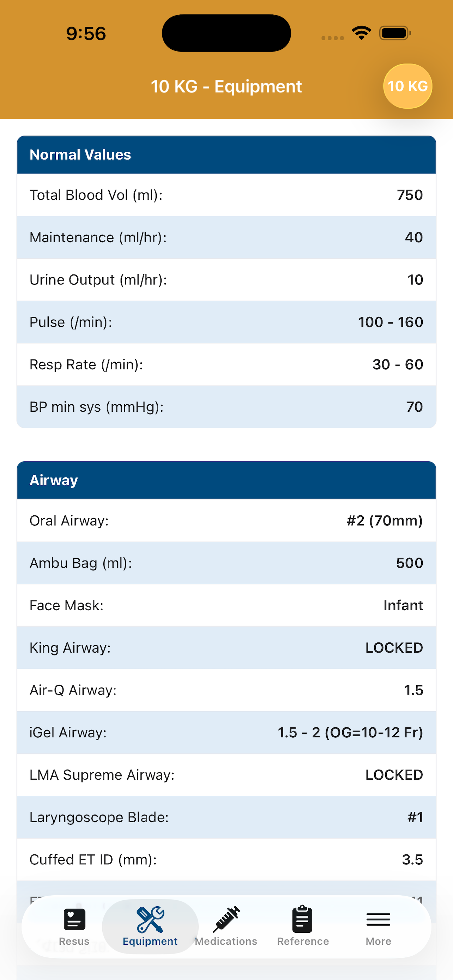Tap the Medications tab label
Viewport: 453px width, 980px height.
[x=226, y=941]
